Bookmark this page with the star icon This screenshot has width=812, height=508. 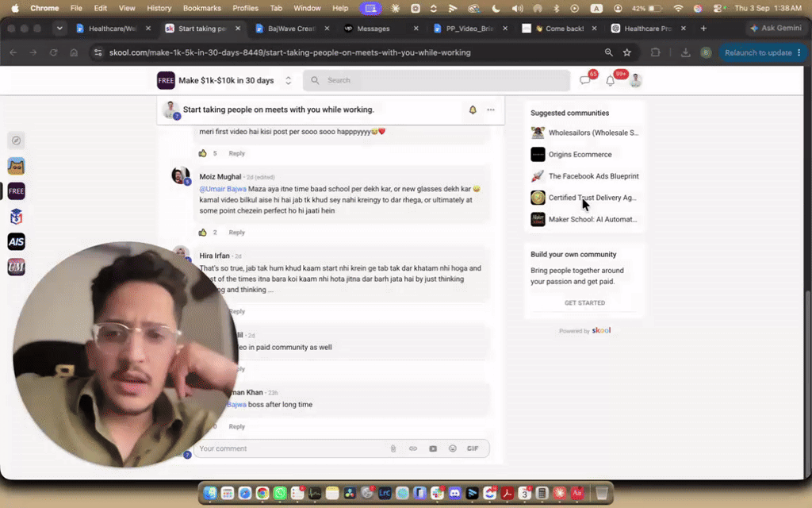point(627,52)
